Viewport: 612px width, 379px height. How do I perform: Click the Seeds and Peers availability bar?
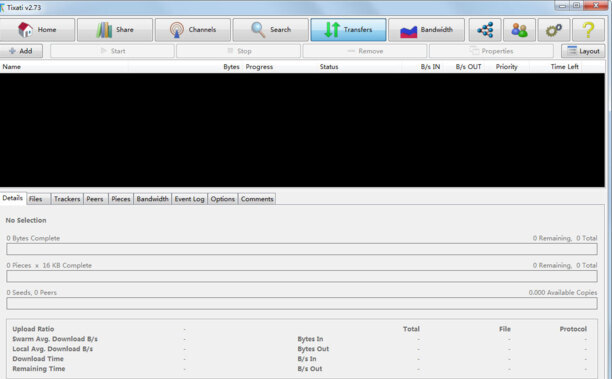pyautogui.click(x=302, y=303)
